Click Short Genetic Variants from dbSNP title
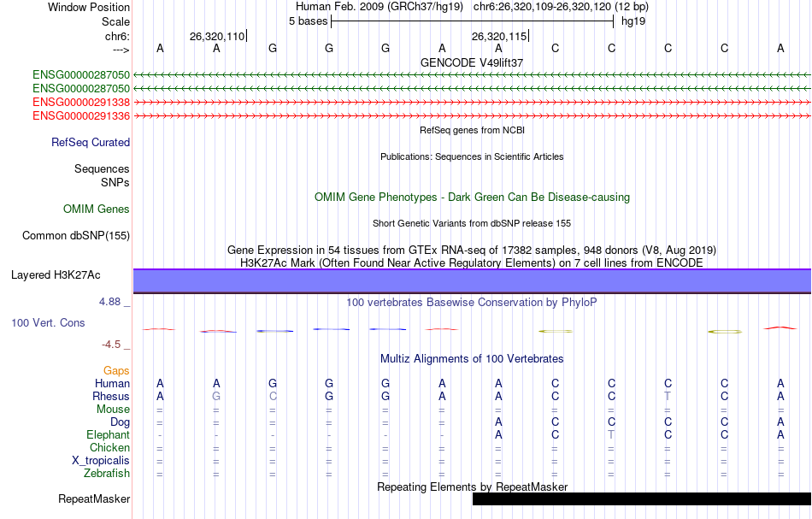 (x=472, y=223)
